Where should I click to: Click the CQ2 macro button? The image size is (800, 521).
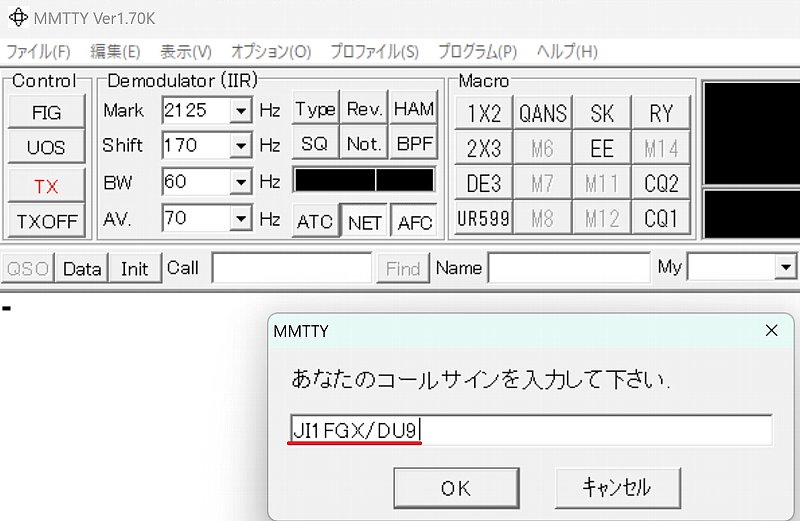point(661,183)
